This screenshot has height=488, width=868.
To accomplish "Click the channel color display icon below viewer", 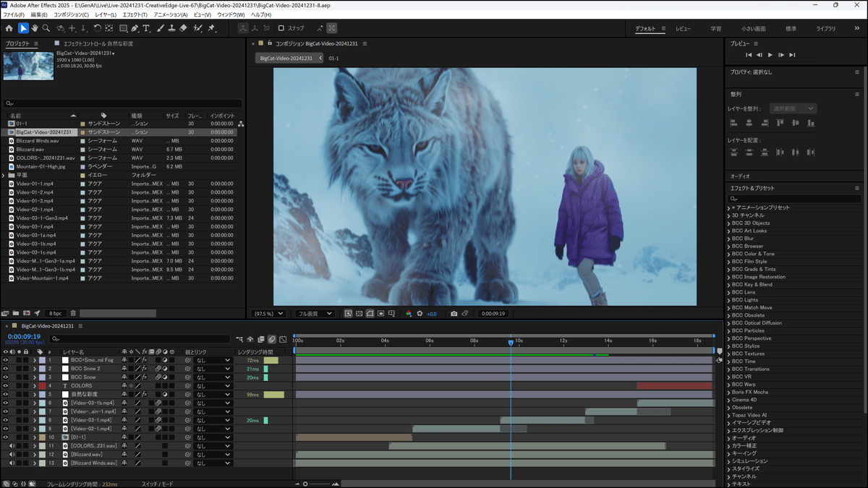I will pyautogui.click(x=409, y=314).
